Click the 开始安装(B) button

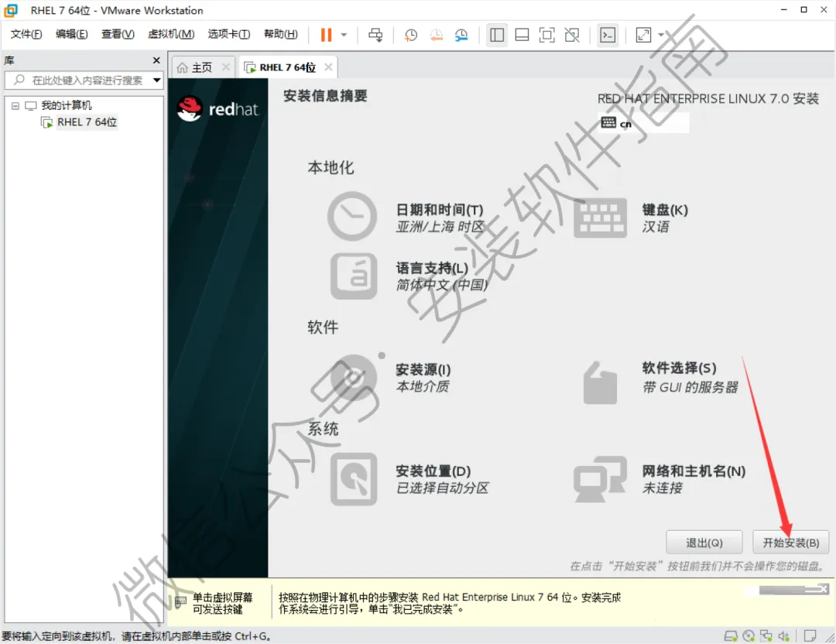click(x=790, y=543)
